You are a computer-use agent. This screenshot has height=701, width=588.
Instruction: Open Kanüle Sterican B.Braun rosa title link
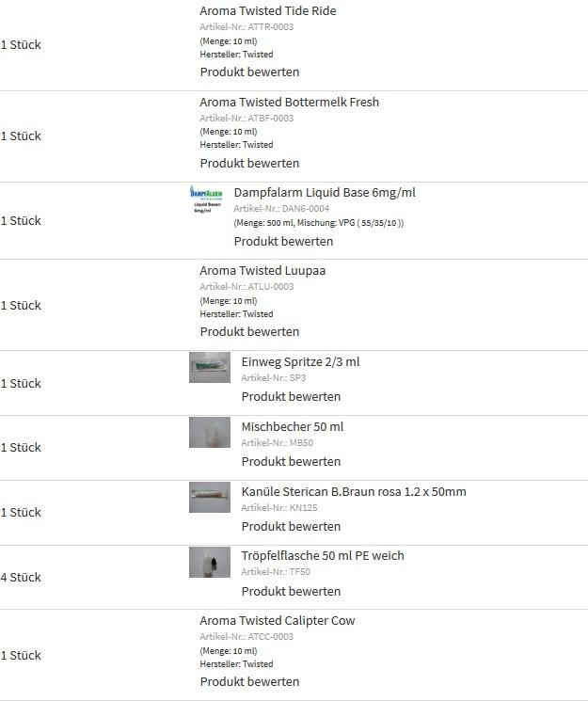pos(354,491)
